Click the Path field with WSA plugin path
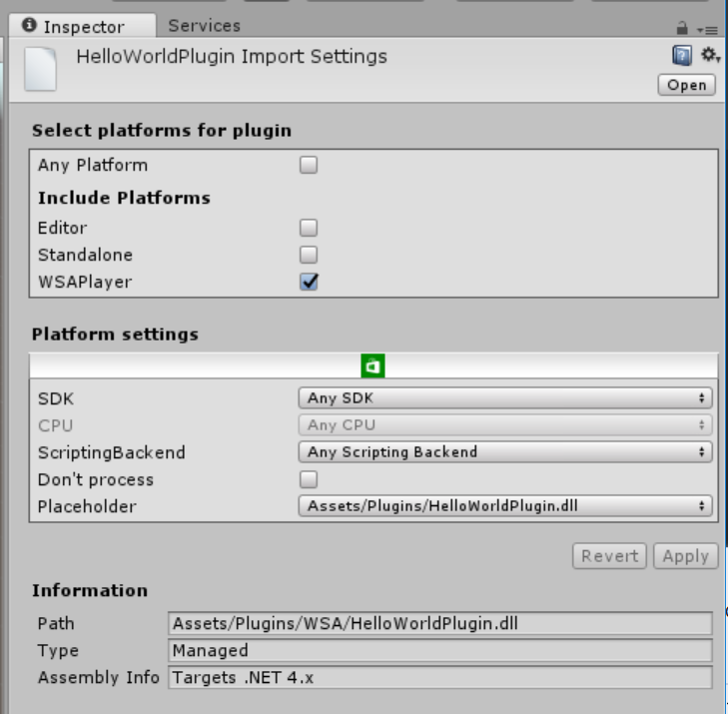 pos(440,623)
